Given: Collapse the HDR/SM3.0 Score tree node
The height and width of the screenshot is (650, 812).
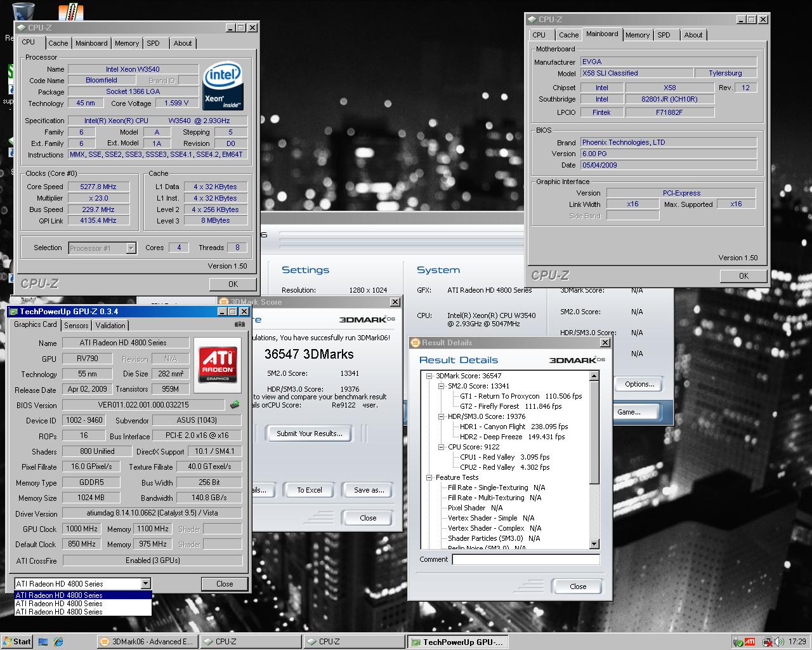Looking at the screenshot, I should tap(442, 416).
